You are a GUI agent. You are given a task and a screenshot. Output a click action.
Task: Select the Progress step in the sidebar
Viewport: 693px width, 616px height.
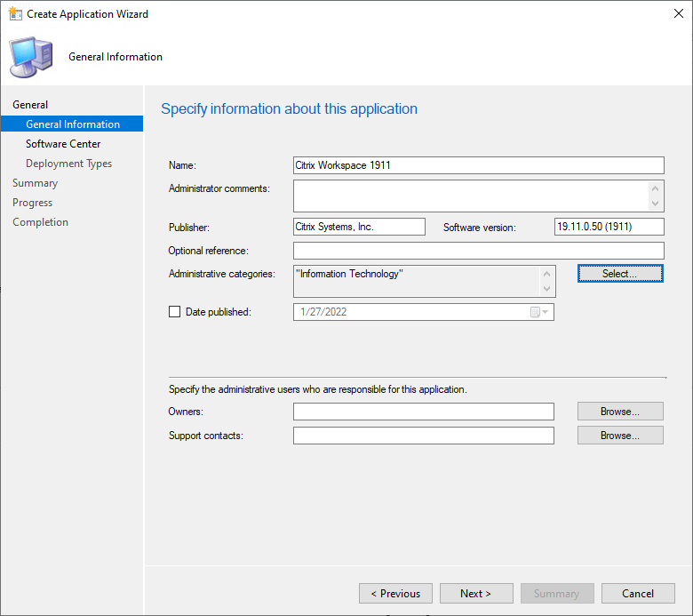[x=32, y=203]
